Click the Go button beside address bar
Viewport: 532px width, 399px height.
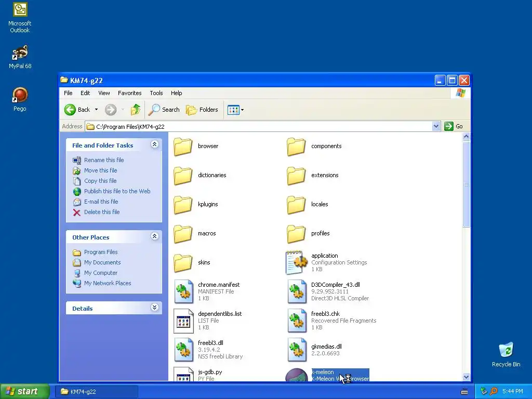(x=454, y=126)
